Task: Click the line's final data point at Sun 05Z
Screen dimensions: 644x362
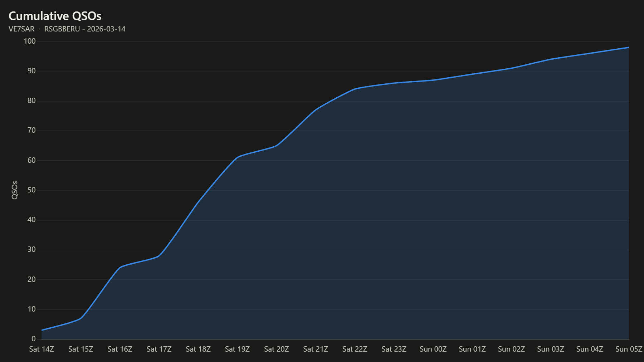Action: coord(629,47)
